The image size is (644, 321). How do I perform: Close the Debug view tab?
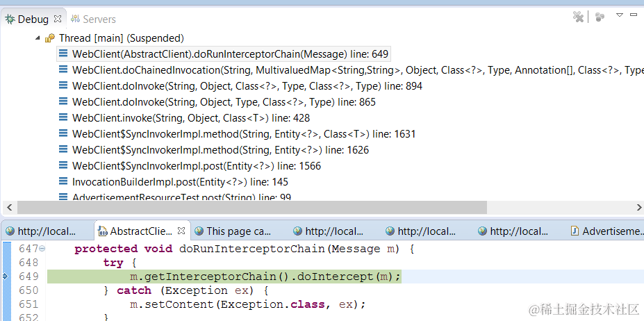[58, 19]
